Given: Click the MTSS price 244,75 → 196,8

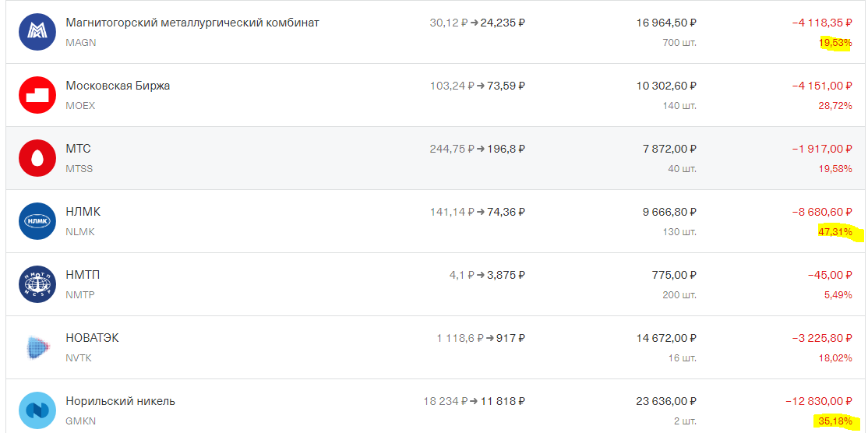Looking at the screenshot, I should (477, 149).
